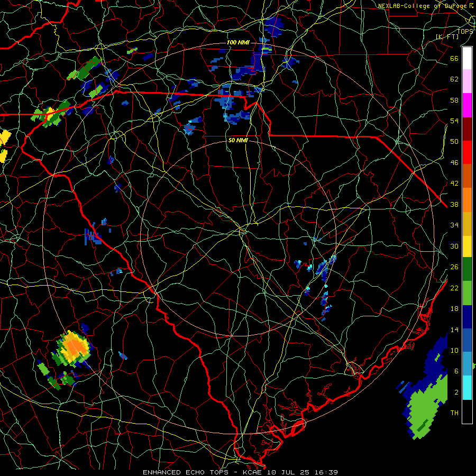Pick the magenta legend swatch
Image resolution: width=476 pixels, height=476 pixels.
[467, 105]
